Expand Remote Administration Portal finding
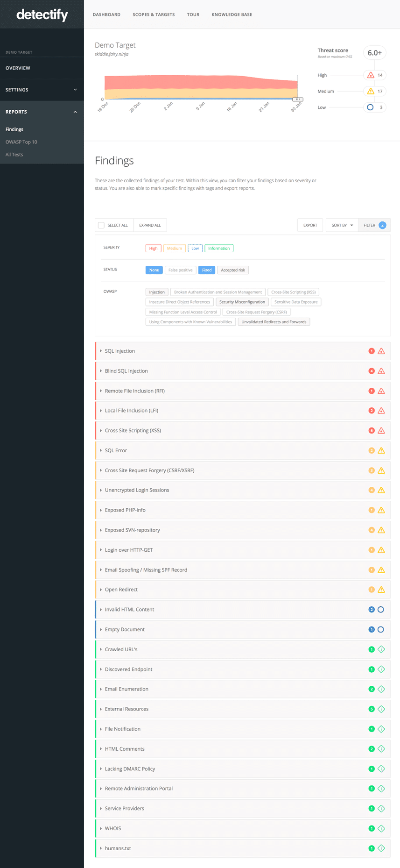Screen dimensions: 400x868 point(243,789)
